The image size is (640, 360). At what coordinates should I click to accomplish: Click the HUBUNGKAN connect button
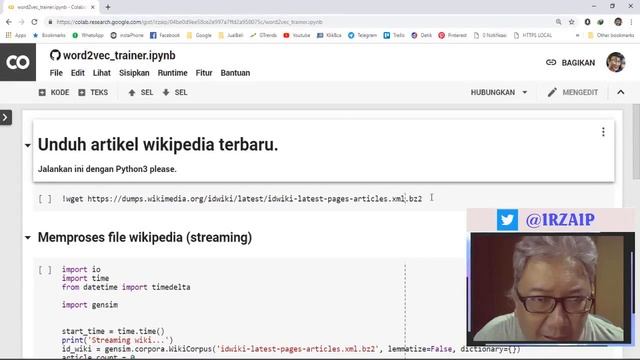tap(493, 92)
